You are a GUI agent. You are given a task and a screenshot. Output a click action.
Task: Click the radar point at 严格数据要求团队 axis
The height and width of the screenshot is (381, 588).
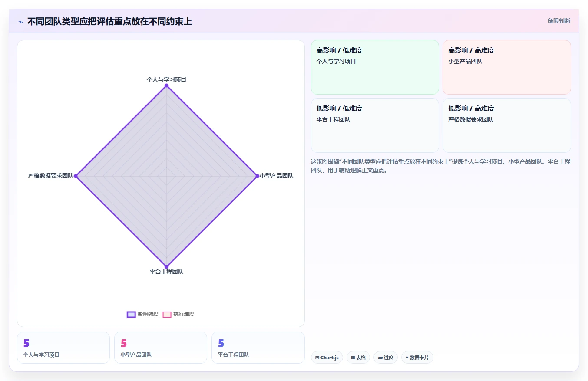point(76,176)
